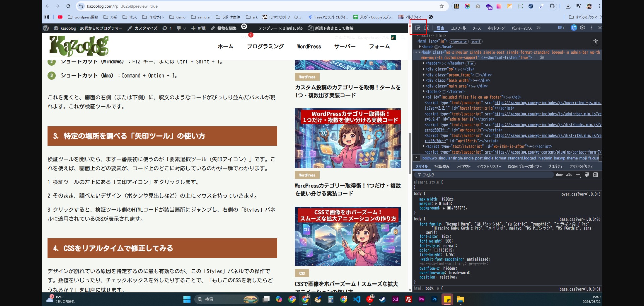Show more DevTools tabs via chevron

click(x=538, y=28)
